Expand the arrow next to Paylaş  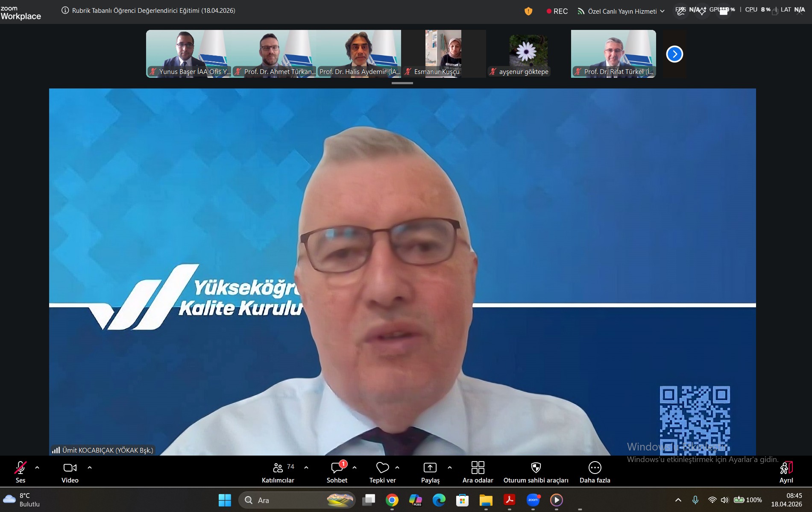[x=450, y=468]
